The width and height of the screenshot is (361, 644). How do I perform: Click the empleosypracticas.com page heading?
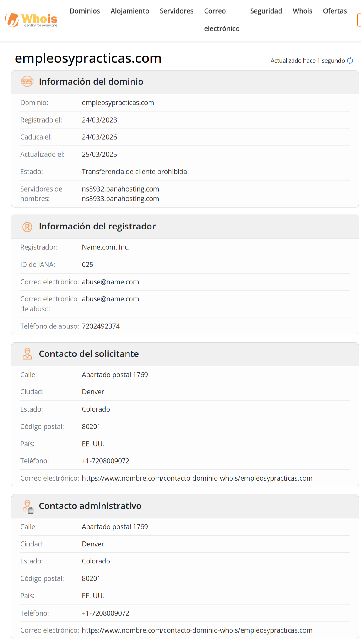(x=88, y=58)
